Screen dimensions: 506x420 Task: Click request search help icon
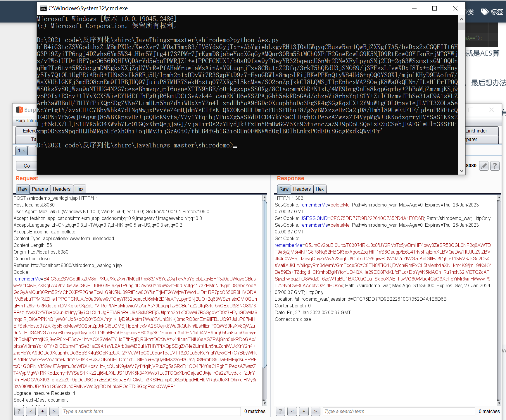coord(19,411)
